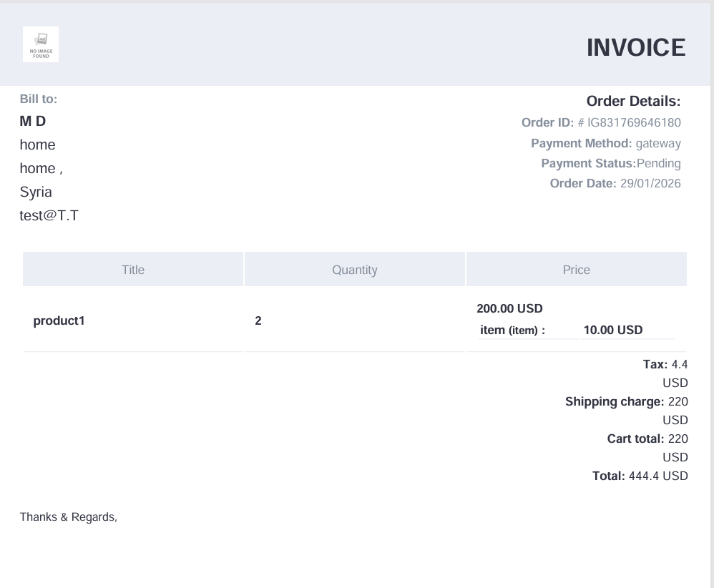
Task: Click the 200.00 USD price
Action: 509,309
